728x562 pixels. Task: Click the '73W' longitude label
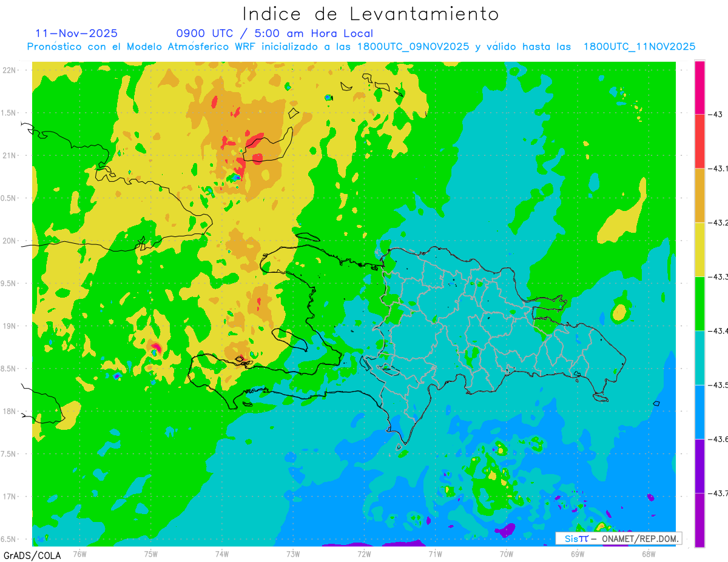coord(292,553)
